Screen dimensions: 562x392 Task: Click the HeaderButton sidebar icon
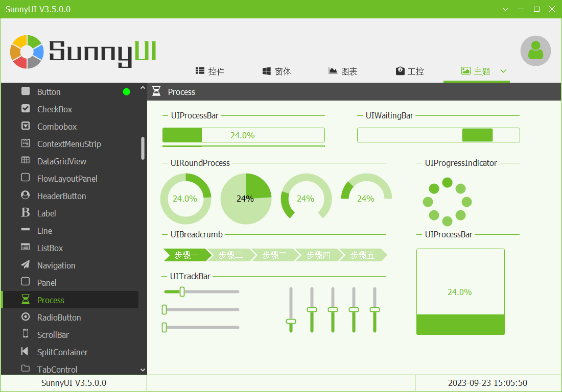point(26,195)
